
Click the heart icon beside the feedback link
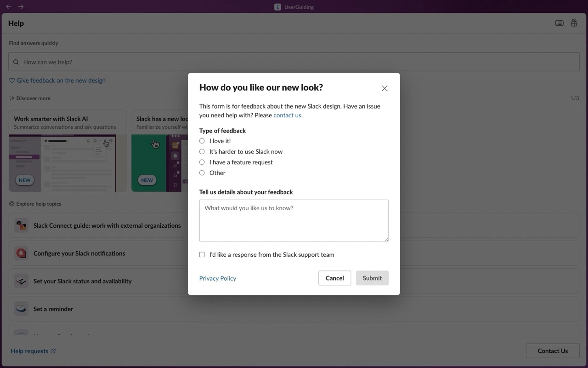coord(12,80)
